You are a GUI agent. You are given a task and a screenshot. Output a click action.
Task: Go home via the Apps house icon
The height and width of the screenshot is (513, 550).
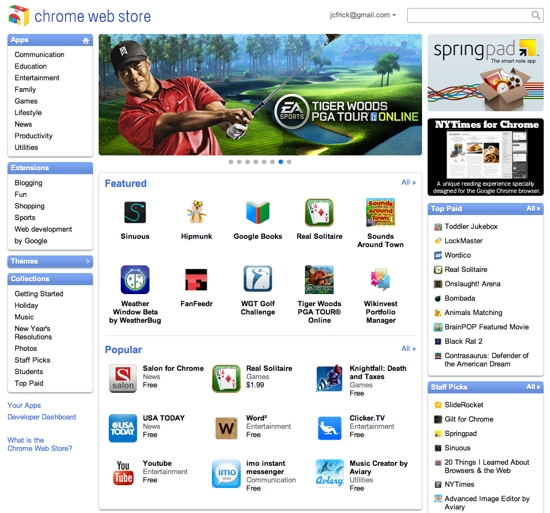(86, 41)
